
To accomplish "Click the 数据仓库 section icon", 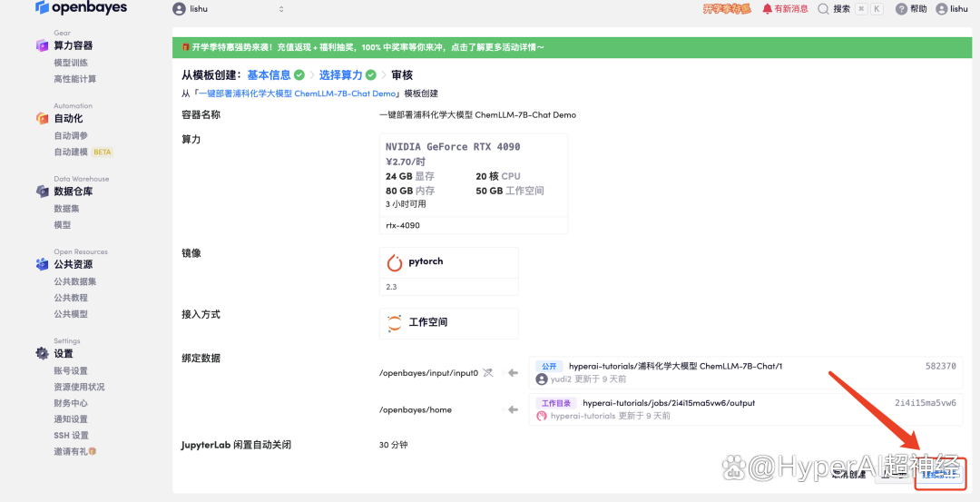I will pyautogui.click(x=42, y=192).
